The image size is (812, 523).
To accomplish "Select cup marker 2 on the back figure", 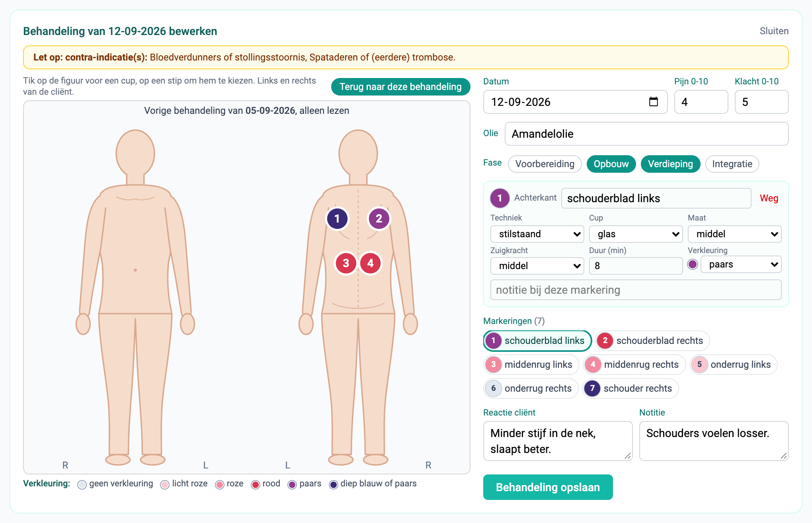I will pyautogui.click(x=379, y=219).
